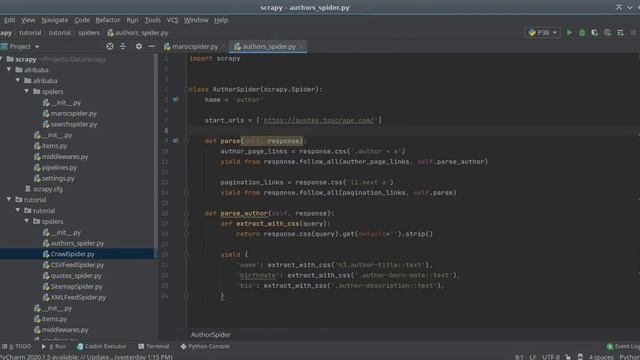The height and width of the screenshot is (360, 640).
Task: Click spiders in the breadcrumb bar
Action: pyautogui.click(x=89, y=33)
